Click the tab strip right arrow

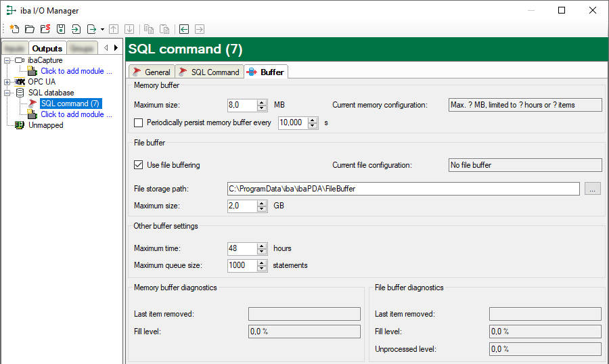[x=116, y=48]
